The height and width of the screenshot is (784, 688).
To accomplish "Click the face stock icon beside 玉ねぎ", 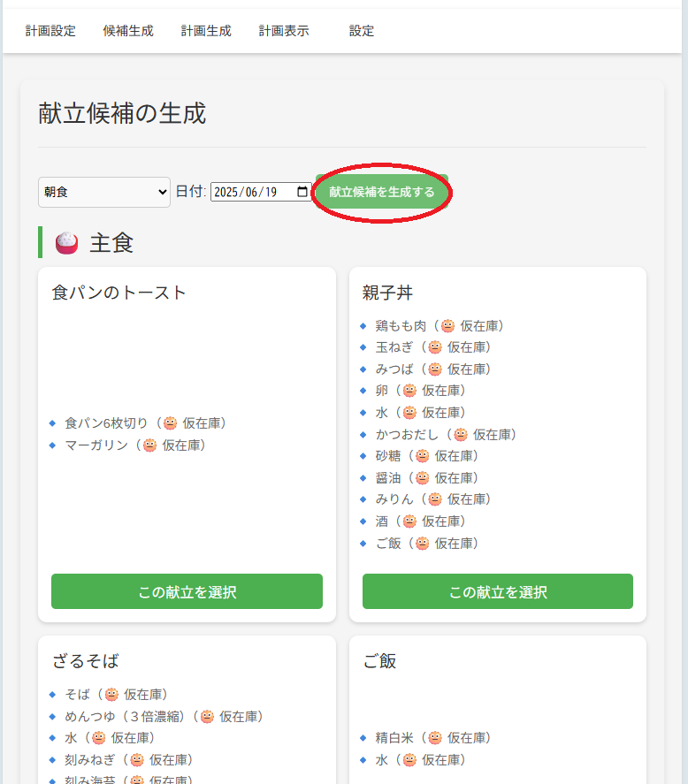I will point(435,347).
